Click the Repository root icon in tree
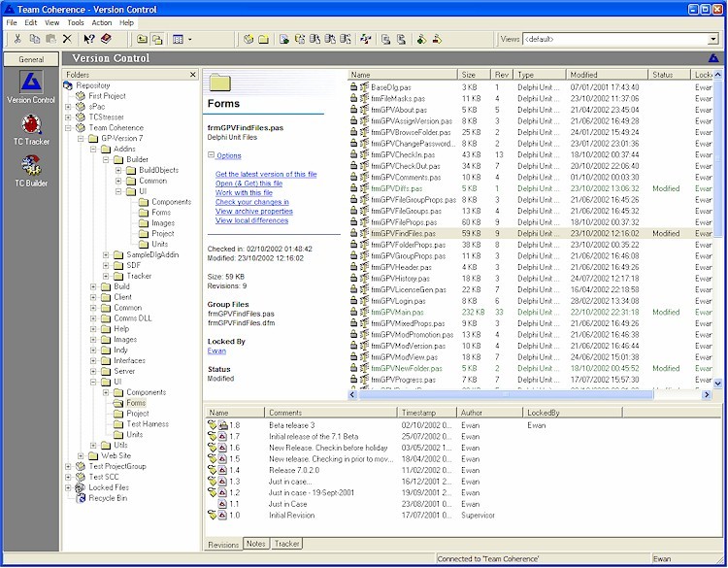 (68, 85)
